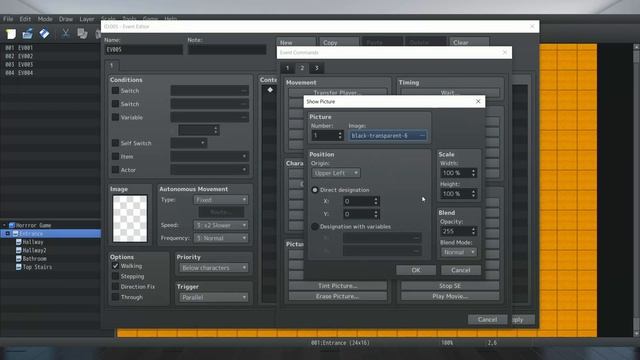Open the Self Switch dropdown
Viewport: 640px width, 360px height.
[x=189, y=143]
